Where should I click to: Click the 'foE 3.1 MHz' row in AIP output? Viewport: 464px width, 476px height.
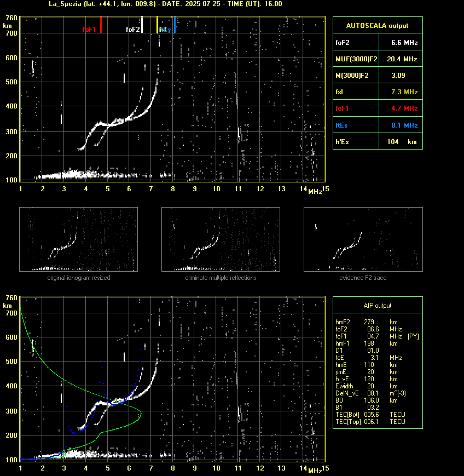pyautogui.click(x=369, y=358)
